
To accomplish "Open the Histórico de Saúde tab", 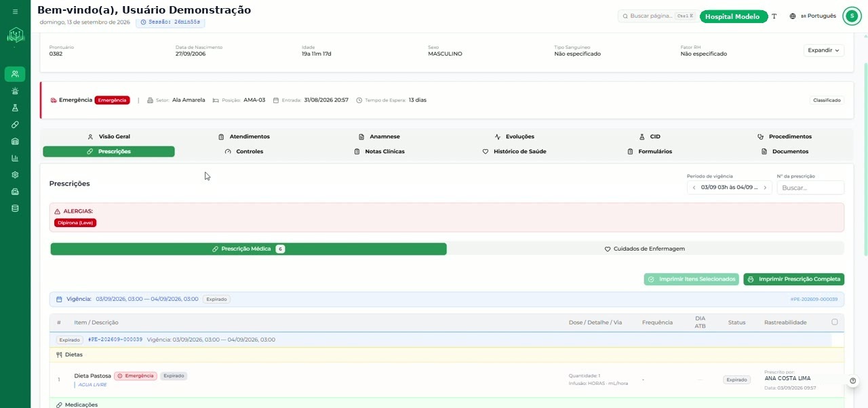I will (514, 152).
